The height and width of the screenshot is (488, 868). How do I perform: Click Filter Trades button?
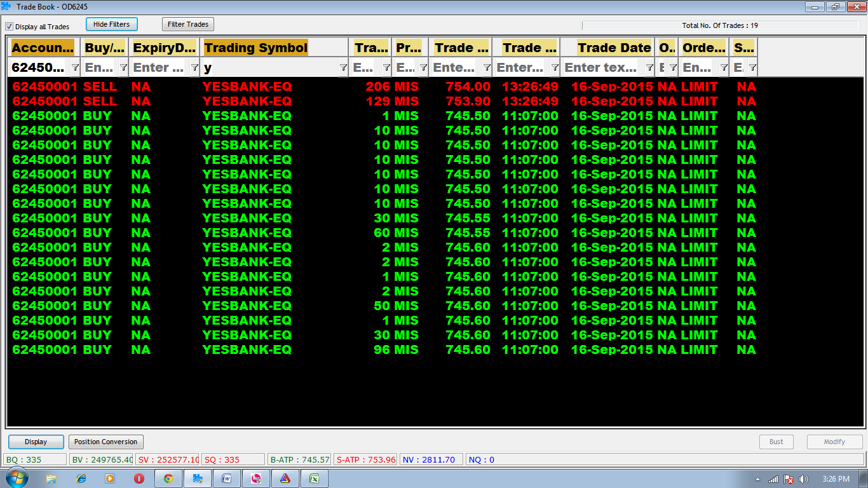(188, 24)
